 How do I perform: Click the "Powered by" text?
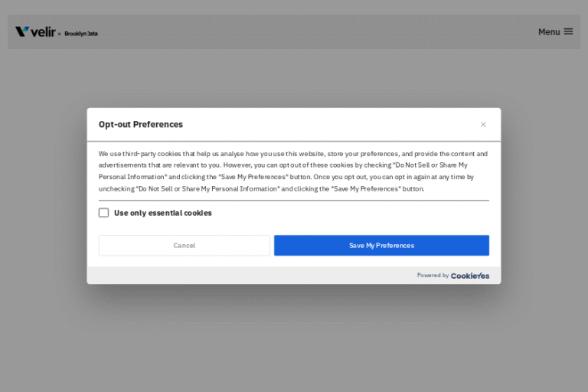(433, 276)
